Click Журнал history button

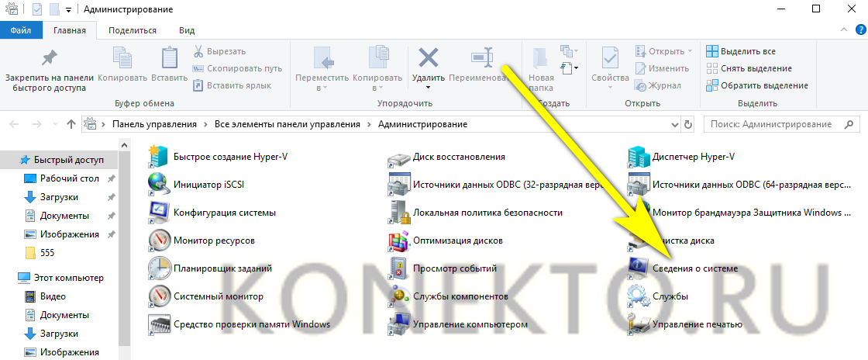coord(658,86)
